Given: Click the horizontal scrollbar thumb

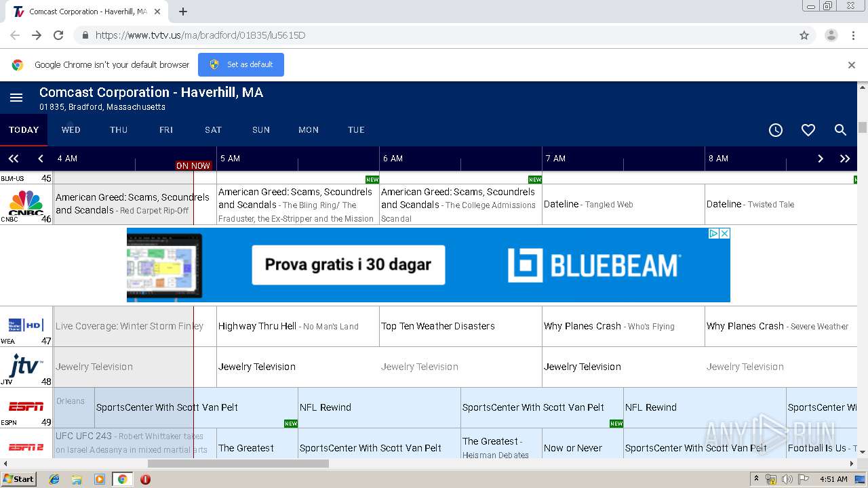Looking at the screenshot, I should click(238, 464).
